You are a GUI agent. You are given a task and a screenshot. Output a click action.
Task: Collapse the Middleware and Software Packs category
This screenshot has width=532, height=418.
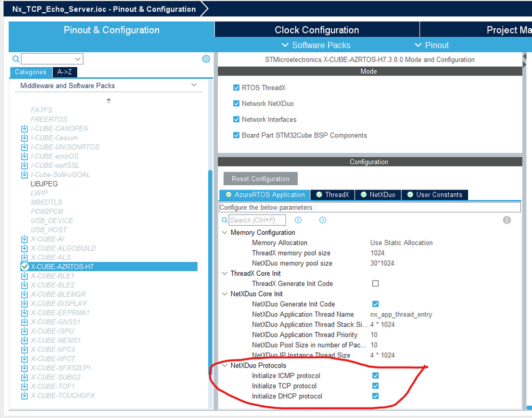click(x=194, y=85)
